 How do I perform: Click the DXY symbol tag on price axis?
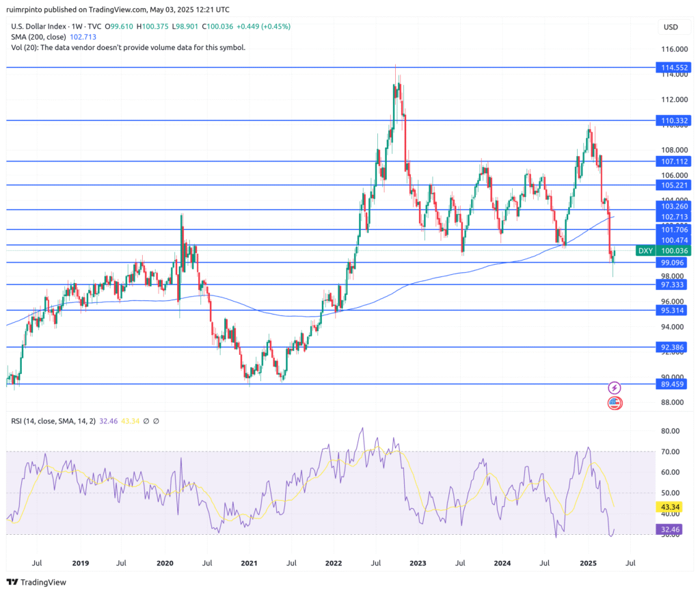point(645,251)
